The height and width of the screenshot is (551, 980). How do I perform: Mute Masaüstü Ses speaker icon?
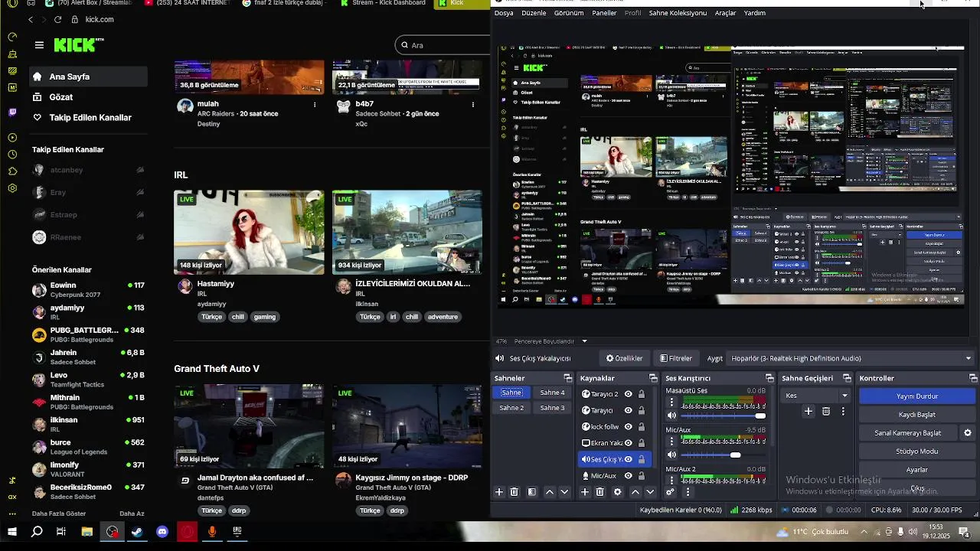coord(671,416)
